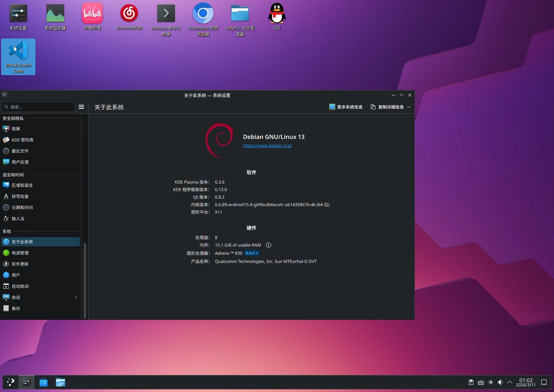This screenshot has height=392, width=554.
Task: Open the Dolphin file manager taskbar icon
Action: 60,382
